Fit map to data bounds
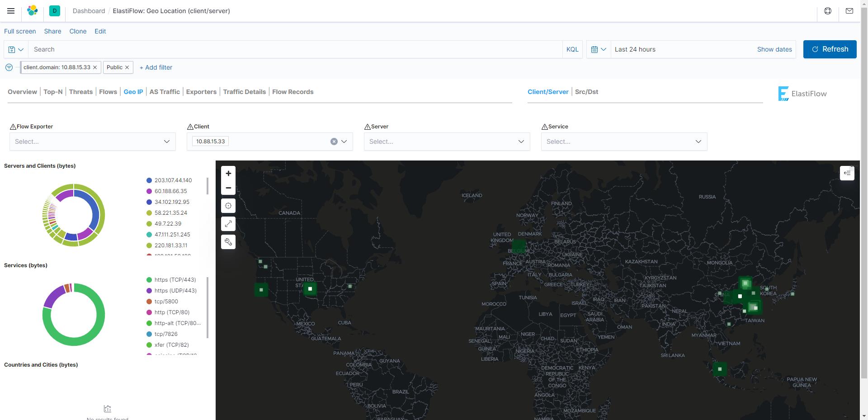This screenshot has width=868, height=420. click(x=228, y=206)
